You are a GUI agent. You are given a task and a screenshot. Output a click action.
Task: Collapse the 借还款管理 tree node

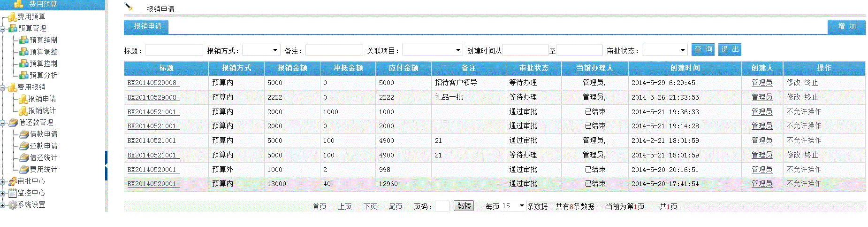(3, 123)
